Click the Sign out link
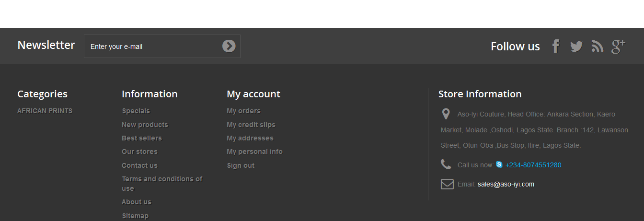Screen dimensions: 644x221 pos(241,165)
